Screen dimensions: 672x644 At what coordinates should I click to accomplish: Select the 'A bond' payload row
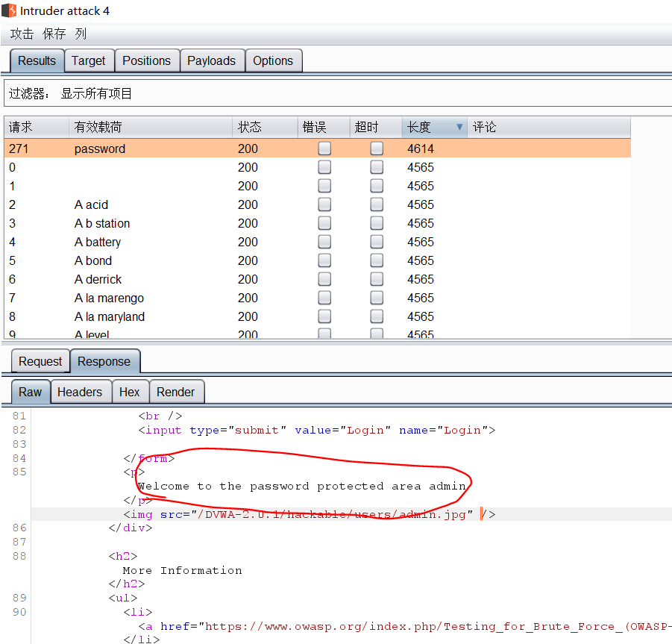pos(317,260)
